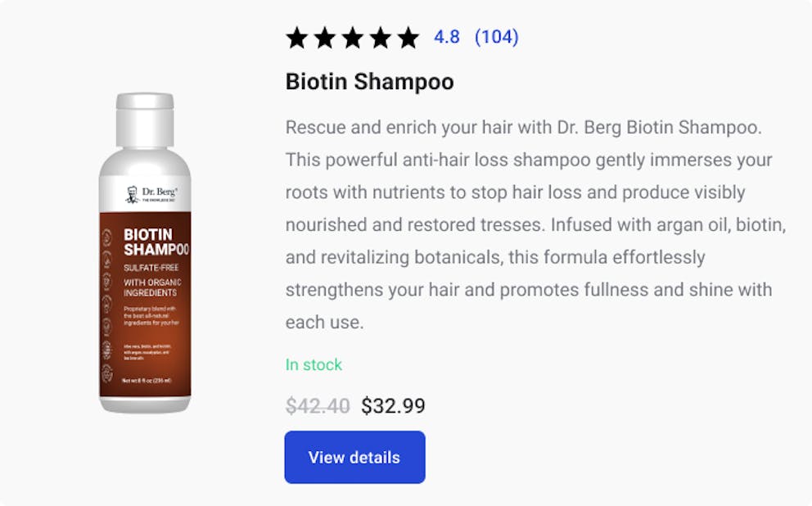Select the fifth rating star
This screenshot has height=506, width=812.
tap(408, 36)
